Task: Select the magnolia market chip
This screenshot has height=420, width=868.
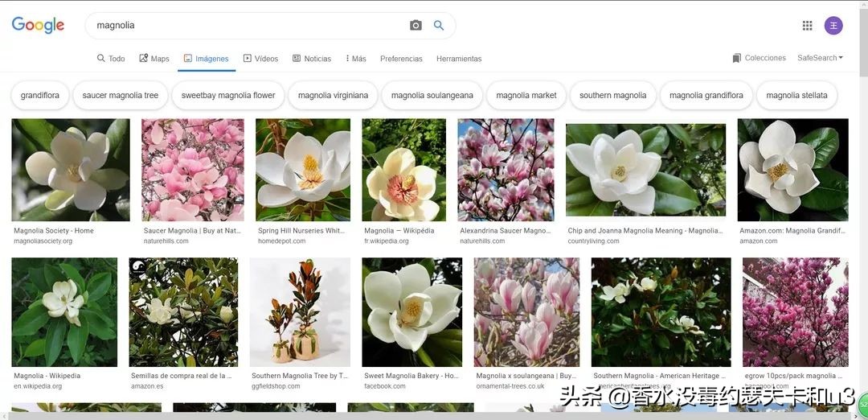Action: tap(526, 95)
